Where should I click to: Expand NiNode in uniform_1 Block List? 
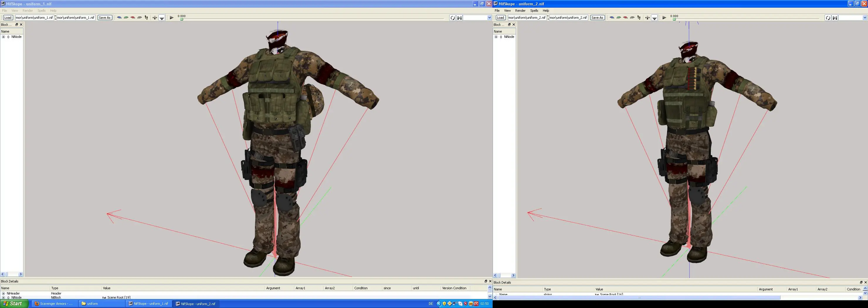point(3,37)
